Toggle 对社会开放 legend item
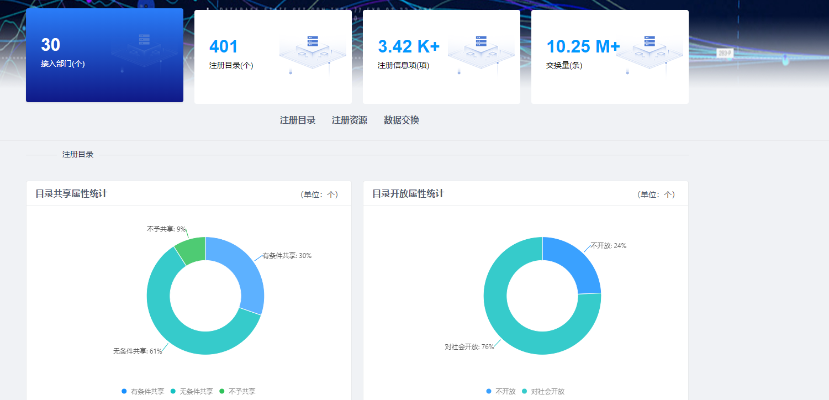Screen dimensions: 829x400 point(546,391)
